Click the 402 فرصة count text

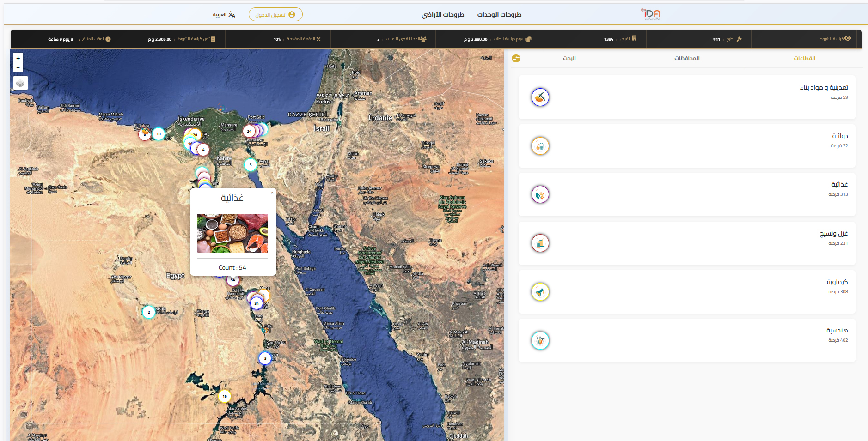[x=838, y=340]
